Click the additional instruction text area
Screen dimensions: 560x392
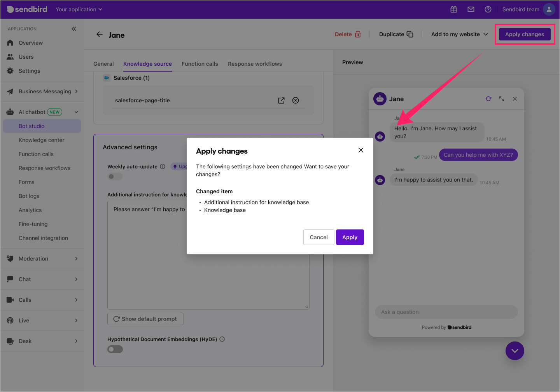click(208, 255)
